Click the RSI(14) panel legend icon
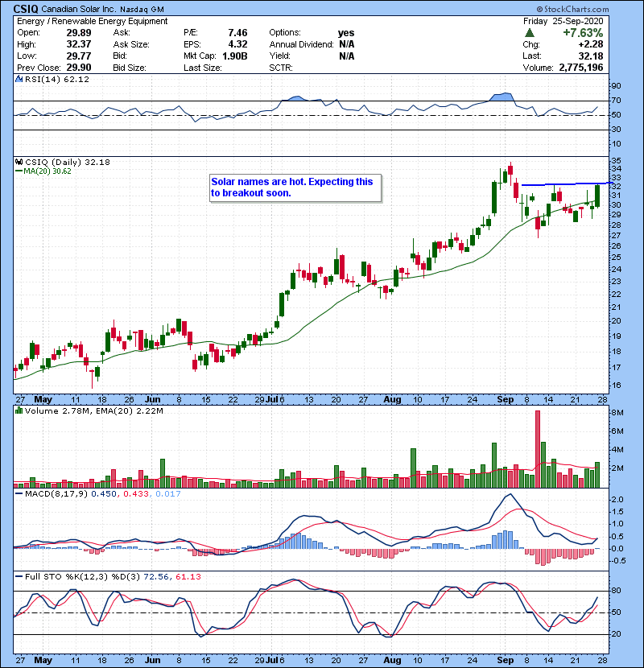Screen dimensions: 644x668 (19, 79)
